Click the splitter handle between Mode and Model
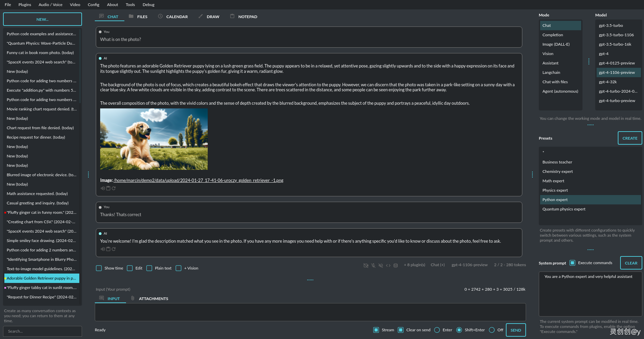This screenshot has height=339, width=644. click(x=589, y=61)
